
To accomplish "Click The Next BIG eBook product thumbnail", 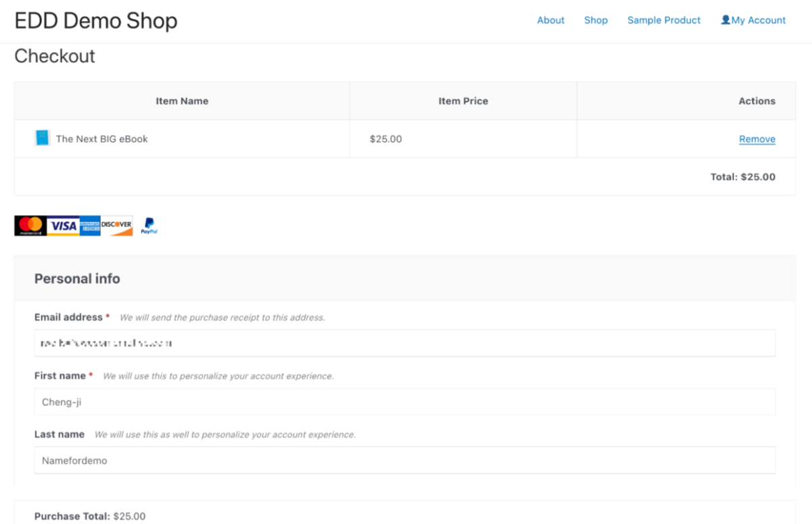I will coord(41,138).
